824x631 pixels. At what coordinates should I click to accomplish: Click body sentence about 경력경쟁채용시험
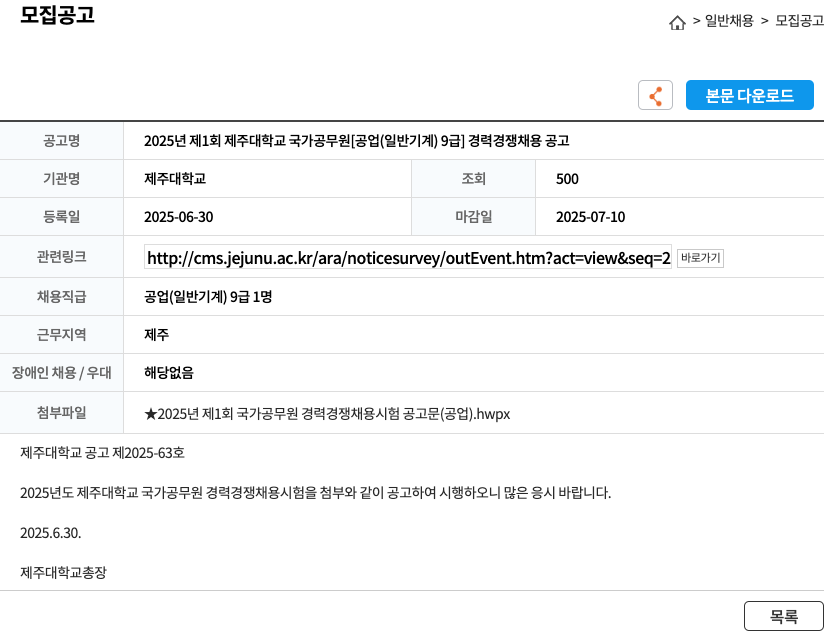[x=315, y=493]
